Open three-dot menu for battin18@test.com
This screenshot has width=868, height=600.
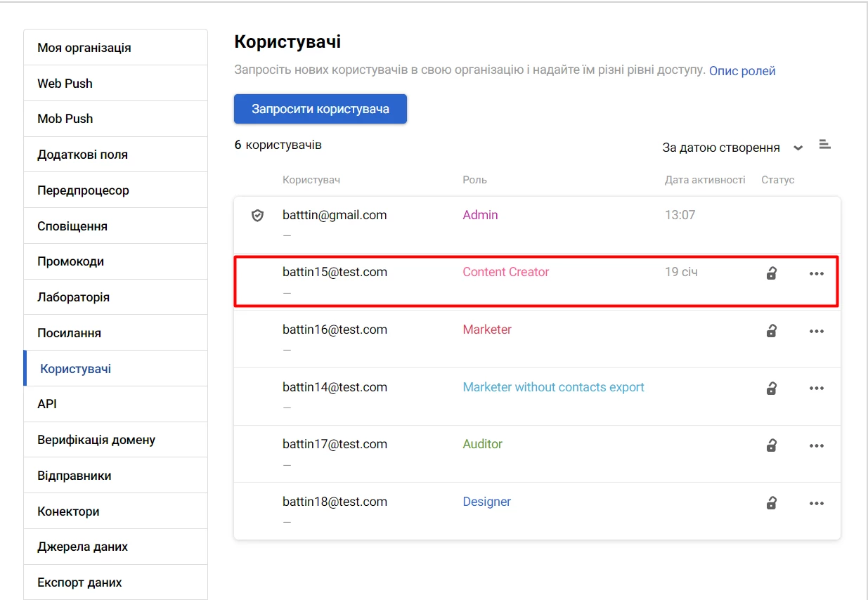(816, 504)
